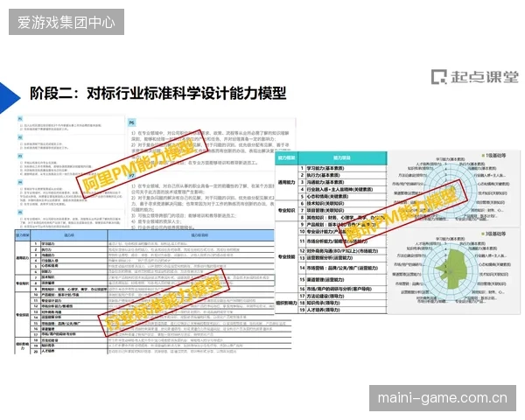Click the 腾讯PM能力模型 stamp label

(402, 213)
